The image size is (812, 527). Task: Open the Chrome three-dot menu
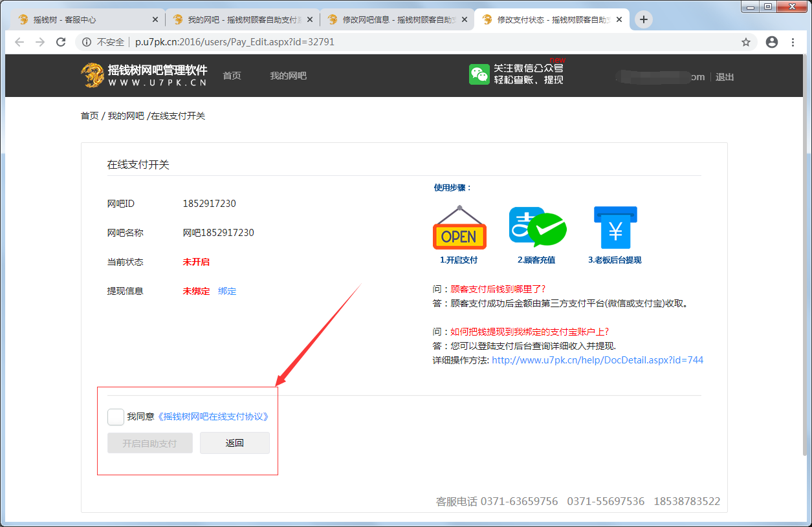793,42
